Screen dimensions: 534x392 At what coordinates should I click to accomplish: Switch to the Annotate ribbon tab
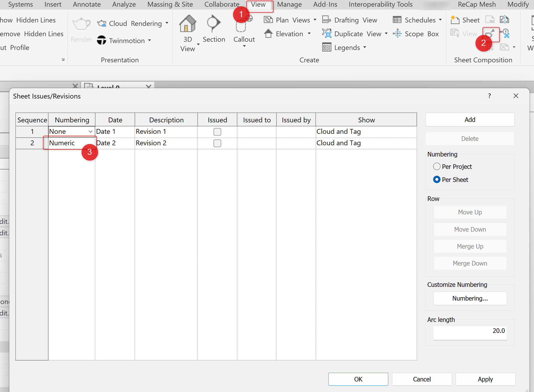pos(87,4)
